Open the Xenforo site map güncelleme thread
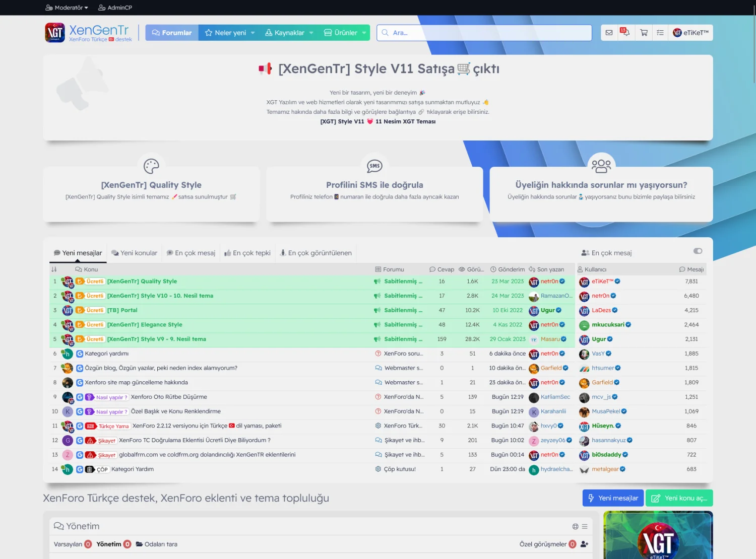 [x=136, y=383]
